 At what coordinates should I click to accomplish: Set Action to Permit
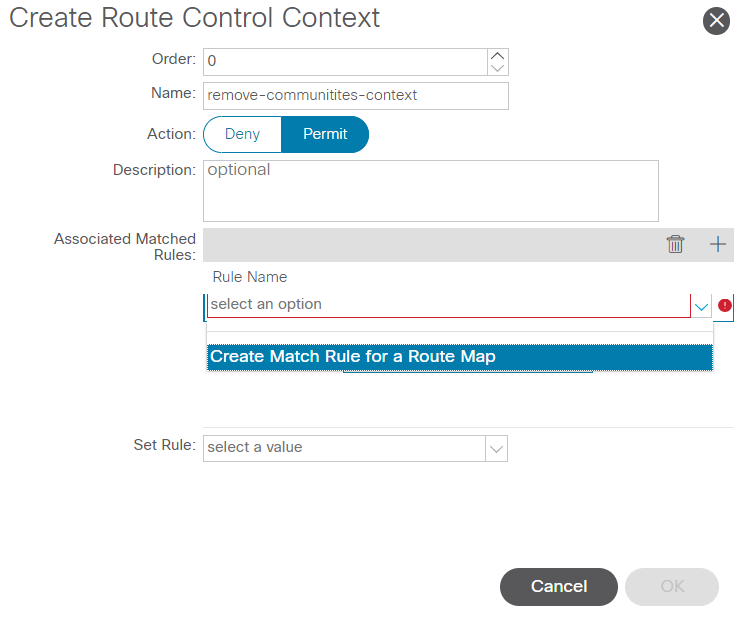[x=325, y=134]
